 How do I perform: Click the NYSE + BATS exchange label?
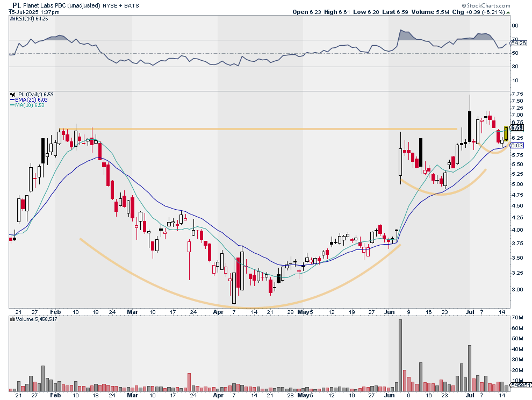(x=121, y=5)
